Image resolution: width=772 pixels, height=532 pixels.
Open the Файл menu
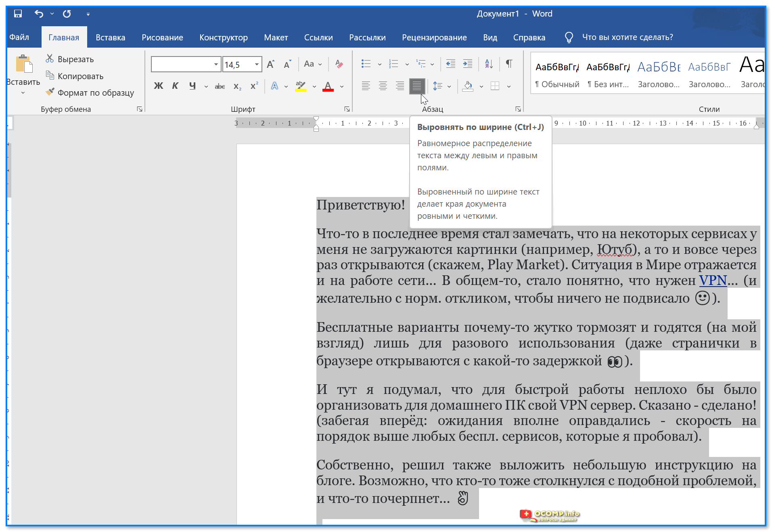[x=19, y=37]
